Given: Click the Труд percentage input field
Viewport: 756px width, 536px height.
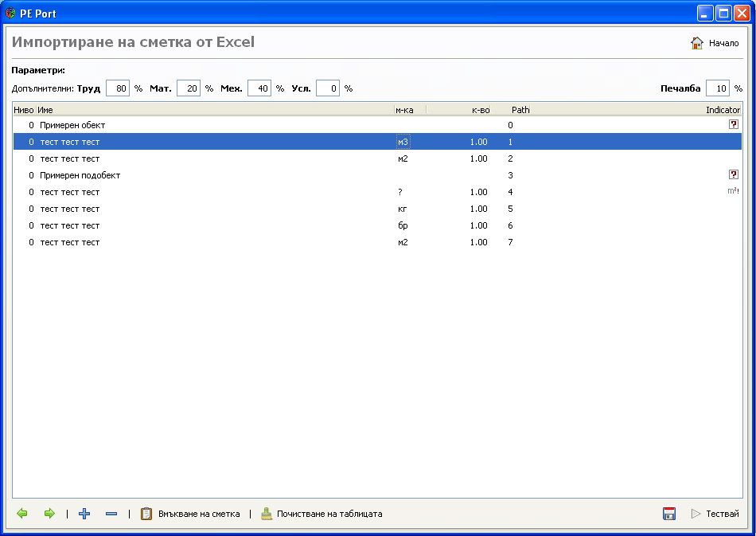Looking at the screenshot, I should pos(117,88).
